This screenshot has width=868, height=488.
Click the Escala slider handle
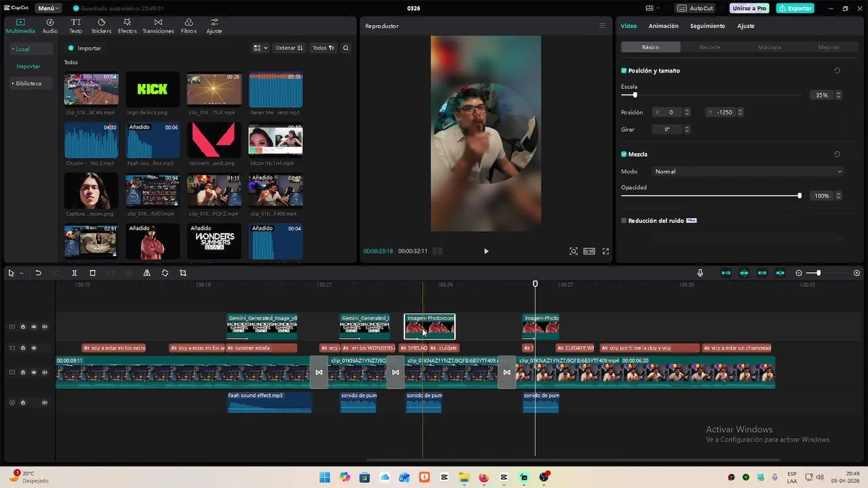635,96
